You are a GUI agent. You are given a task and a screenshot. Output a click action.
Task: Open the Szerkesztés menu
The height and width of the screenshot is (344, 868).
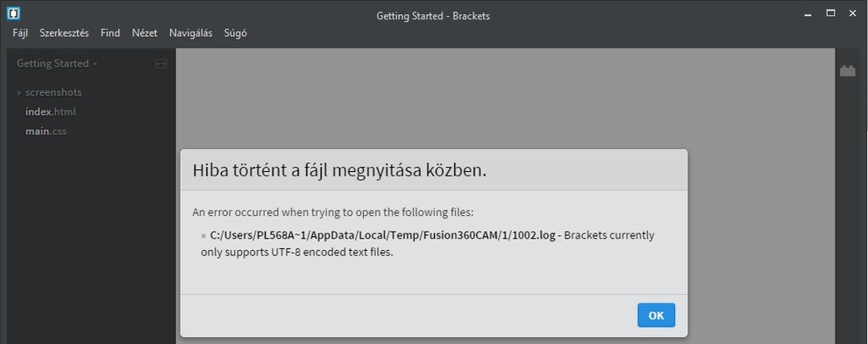pos(64,33)
